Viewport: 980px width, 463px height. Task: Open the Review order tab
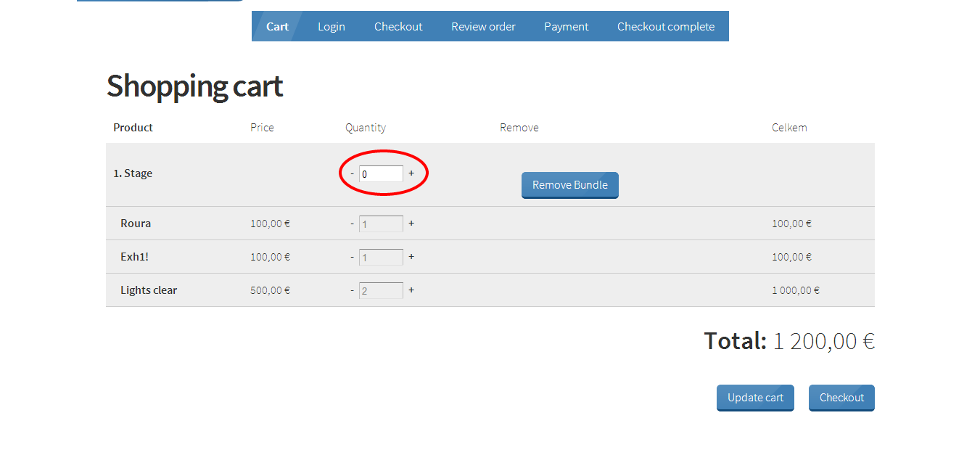(x=483, y=26)
